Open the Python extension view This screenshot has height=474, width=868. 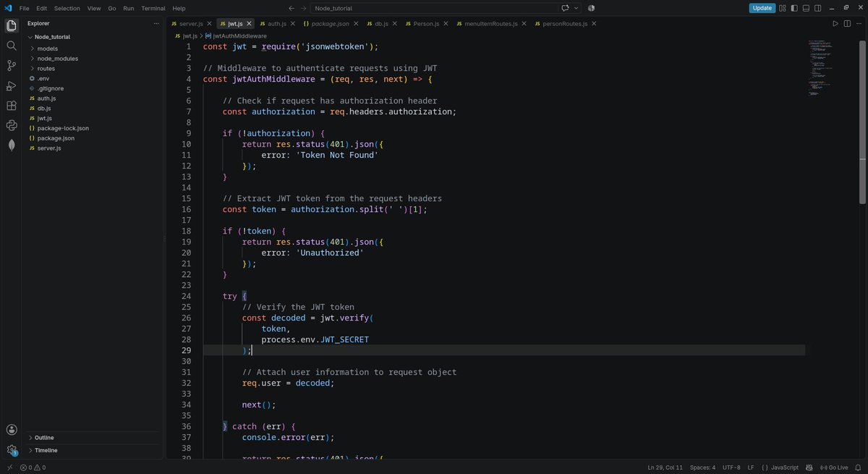[12, 125]
